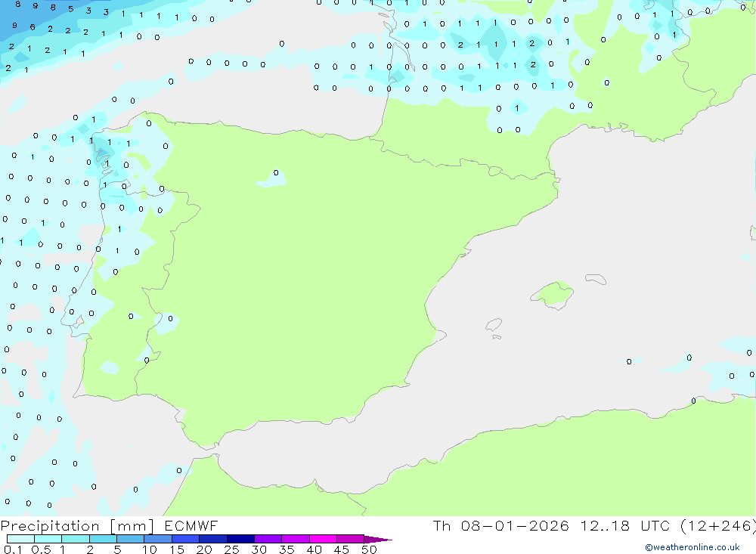Click the '(12+246)' forecast offset text
This screenshot has height=554, width=756.
pyautogui.click(x=718, y=525)
